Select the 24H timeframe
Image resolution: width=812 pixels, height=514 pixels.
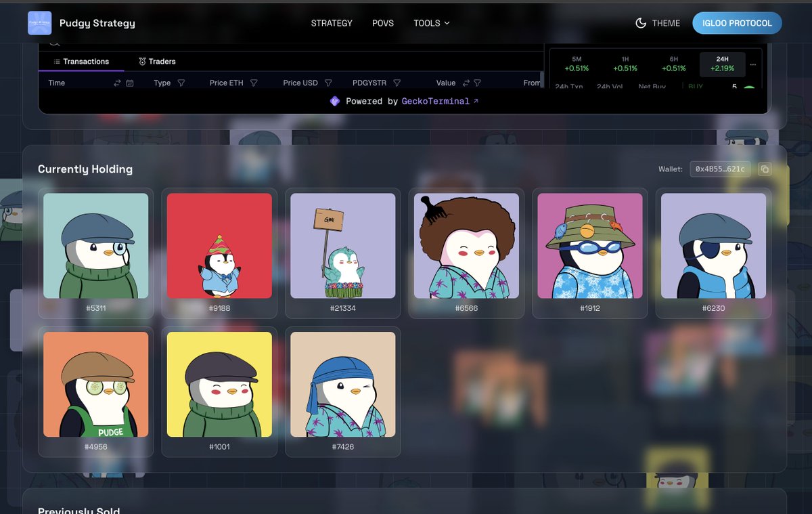tap(723, 64)
